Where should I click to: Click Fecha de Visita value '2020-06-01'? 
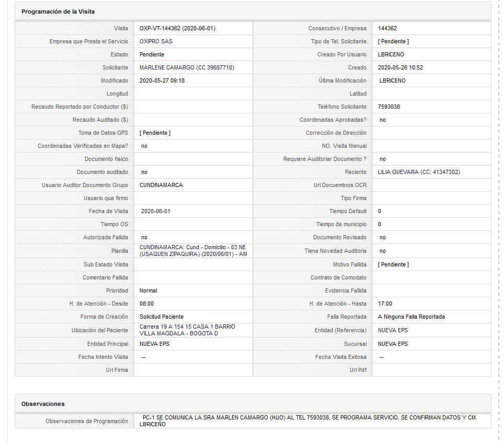tap(156, 212)
